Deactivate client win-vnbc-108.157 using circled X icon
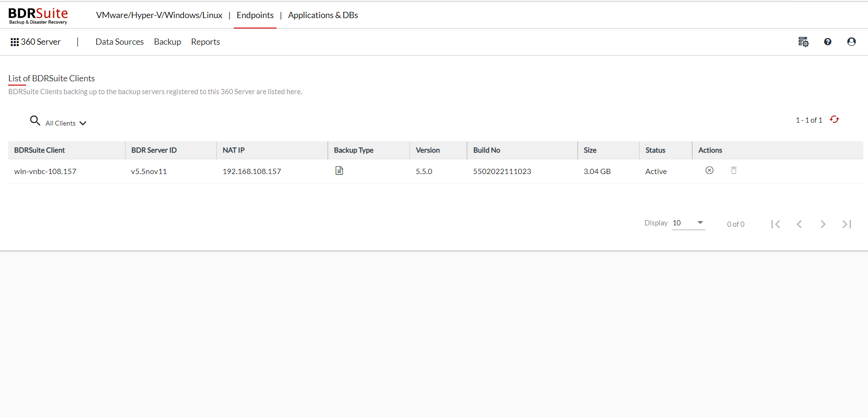The width and height of the screenshot is (868, 417). pyautogui.click(x=709, y=170)
